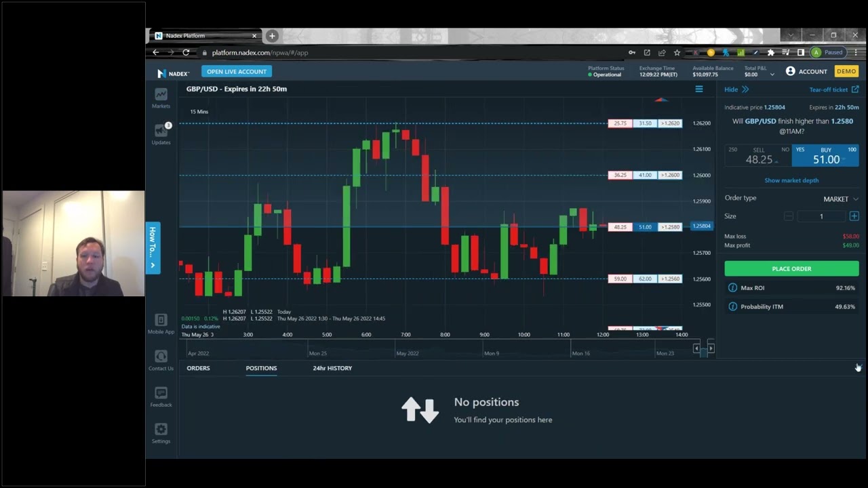Click the green bar-chart extension icon
Viewport: 868px width, 488px height.
click(741, 52)
